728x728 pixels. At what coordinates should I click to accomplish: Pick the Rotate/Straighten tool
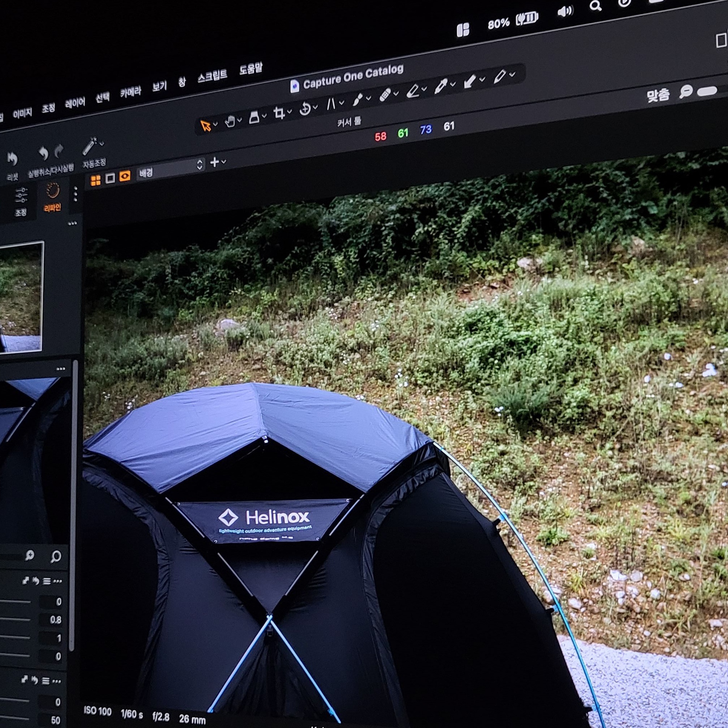(305, 109)
